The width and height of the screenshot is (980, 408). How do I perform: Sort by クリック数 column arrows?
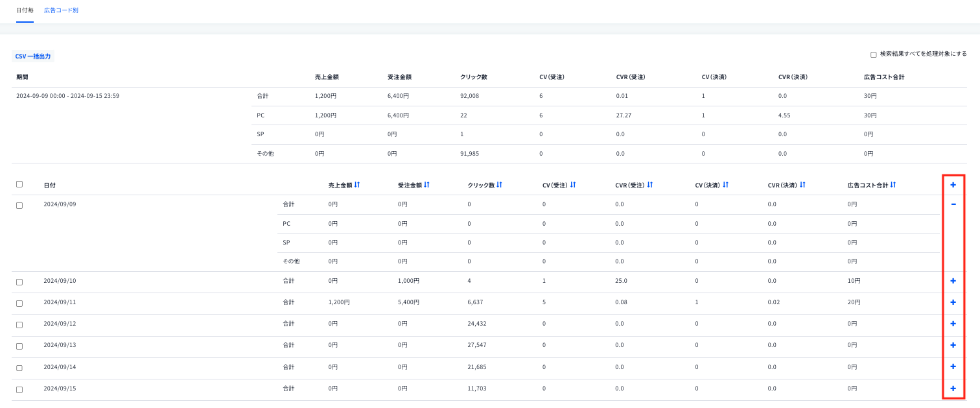[x=499, y=185]
